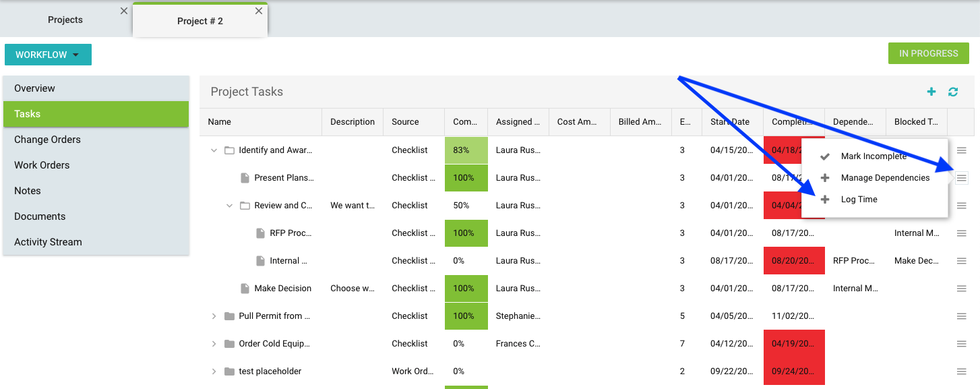The image size is (980, 389).
Task: Click the refresh tasks icon
Action: pyautogui.click(x=953, y=92)
